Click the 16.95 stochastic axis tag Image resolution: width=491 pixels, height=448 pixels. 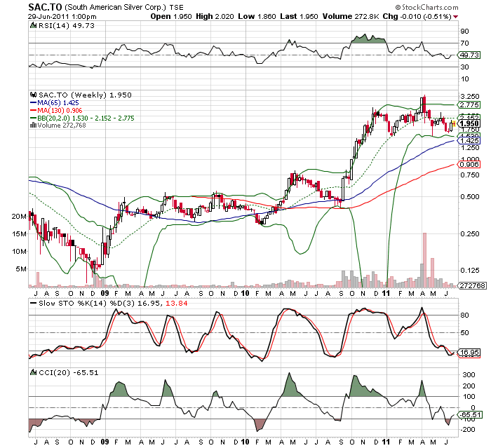pos(469,353)
